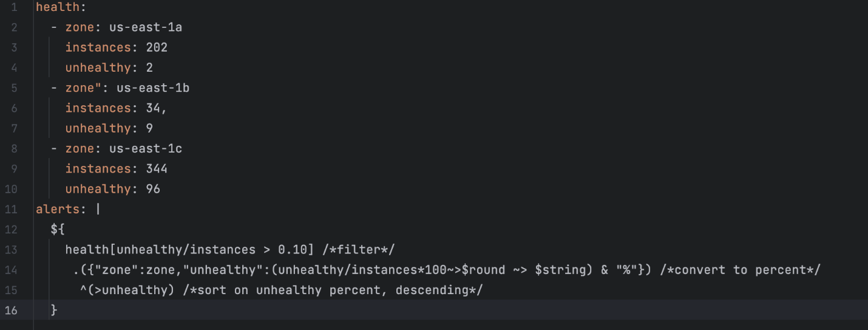Click the "${" opening expression line
Image resolution: width=868 pixels, height=330 pixels.
58,230
